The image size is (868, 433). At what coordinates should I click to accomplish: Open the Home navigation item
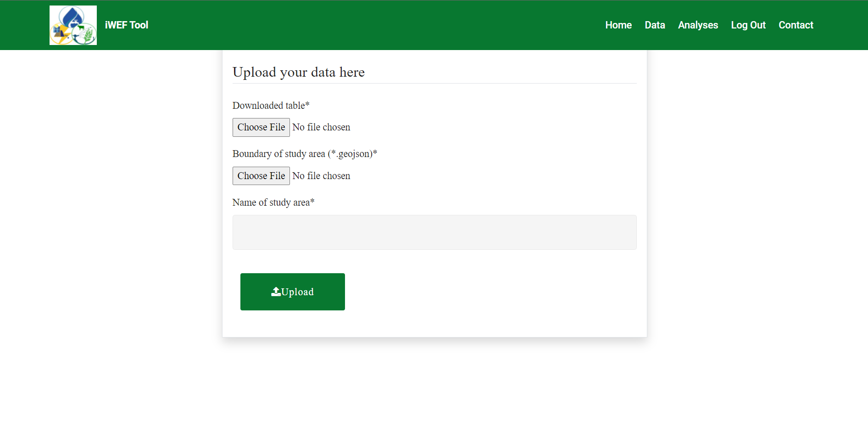point(618,25)
